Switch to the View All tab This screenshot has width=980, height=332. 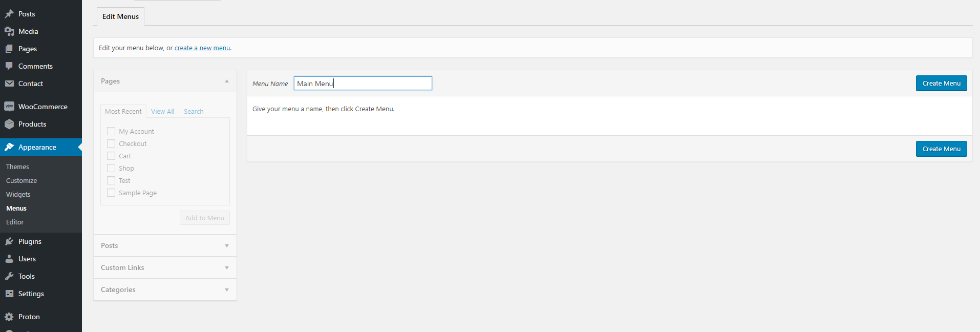pyautogui.click(x=162, y=111)
